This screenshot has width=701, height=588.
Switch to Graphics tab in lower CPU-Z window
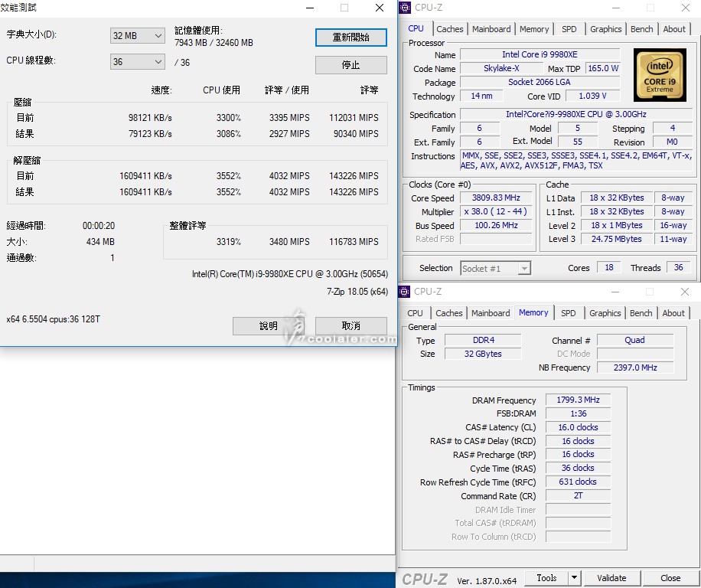(605, 313)
